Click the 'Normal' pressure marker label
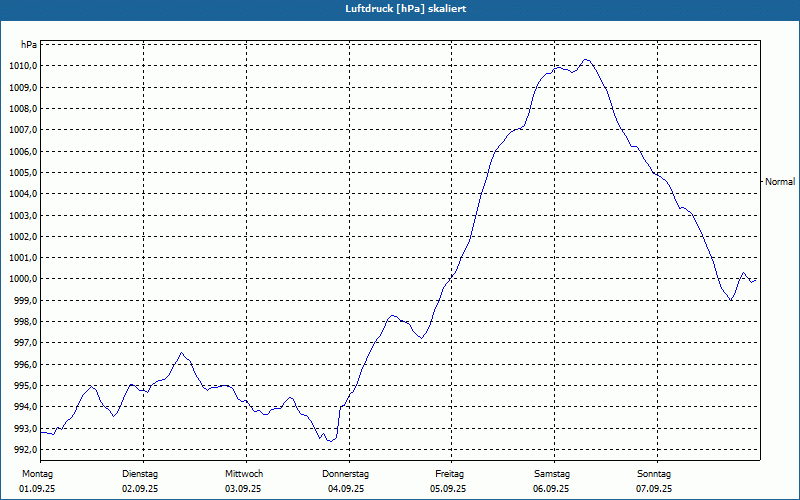The width and height of the screenshot is (800, 500). [x=780, y=182]
